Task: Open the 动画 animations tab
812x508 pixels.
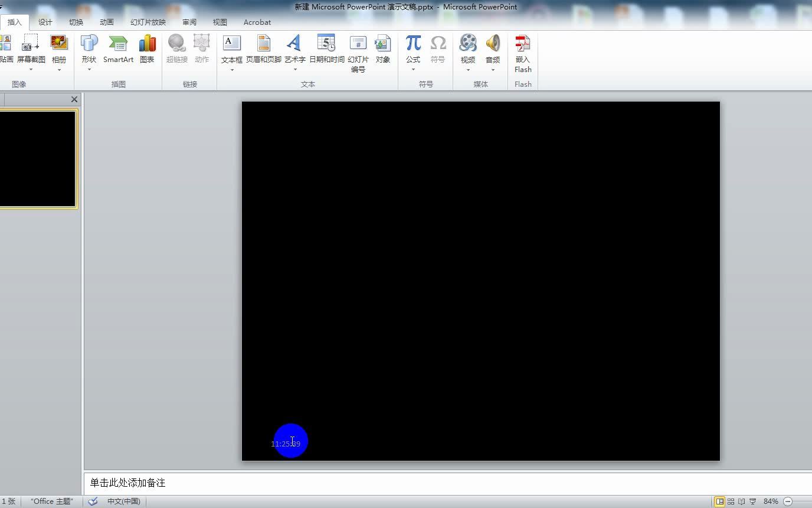Action: coord(107,22)
